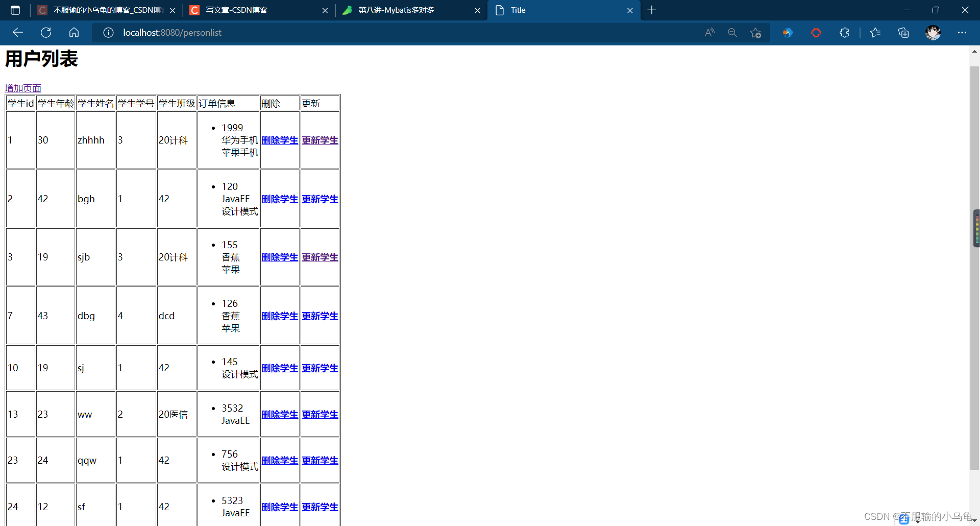The height and width of the screenshot is (526, 980).
Task: Click order item 华为手机
Action: click(x=240, y=140)
